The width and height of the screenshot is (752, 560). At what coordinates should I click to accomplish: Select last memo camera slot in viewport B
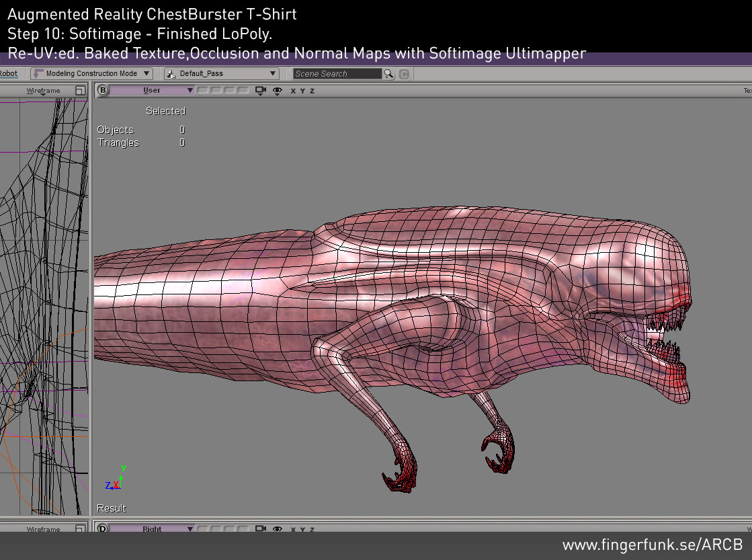click(x=243, y=89)
